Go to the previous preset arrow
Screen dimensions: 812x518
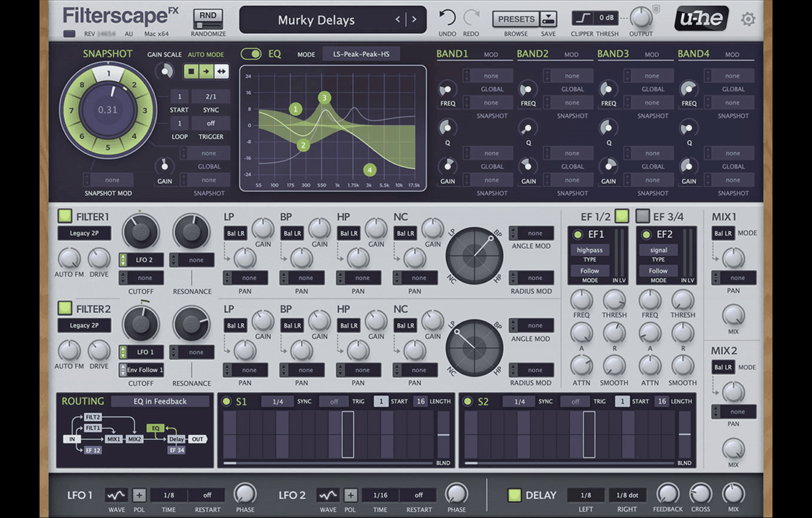397,19
